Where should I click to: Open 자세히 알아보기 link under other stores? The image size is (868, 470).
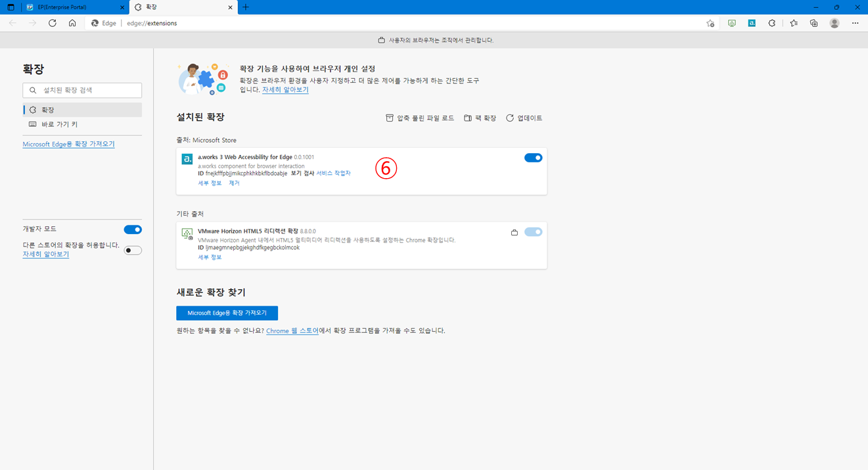45,254
